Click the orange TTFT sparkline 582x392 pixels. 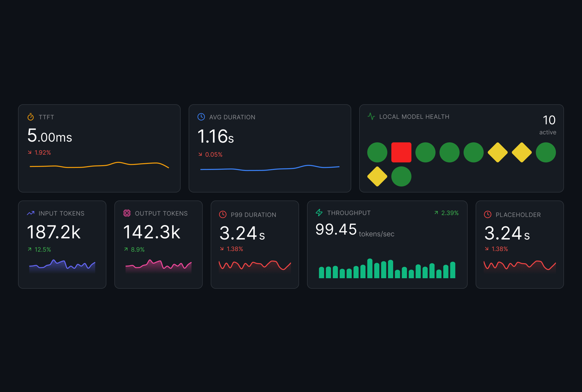(99, 166)
